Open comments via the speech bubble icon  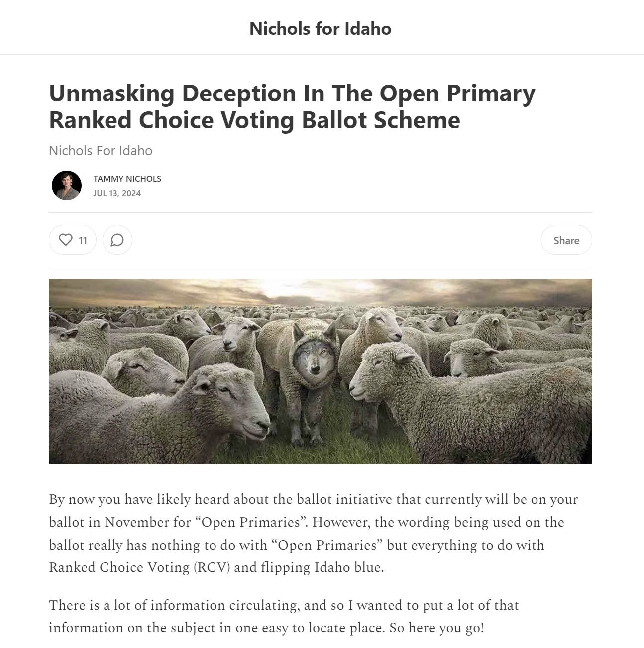(117, 240)
